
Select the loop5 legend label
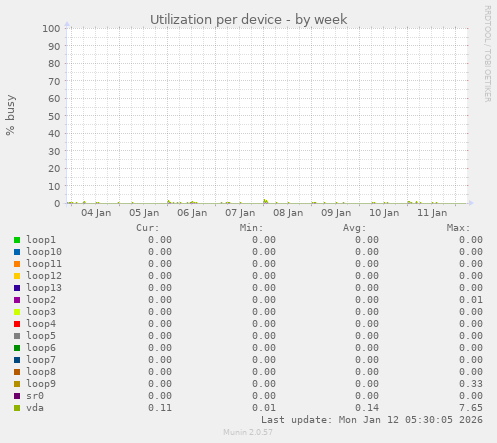click(x=41, y=336)
